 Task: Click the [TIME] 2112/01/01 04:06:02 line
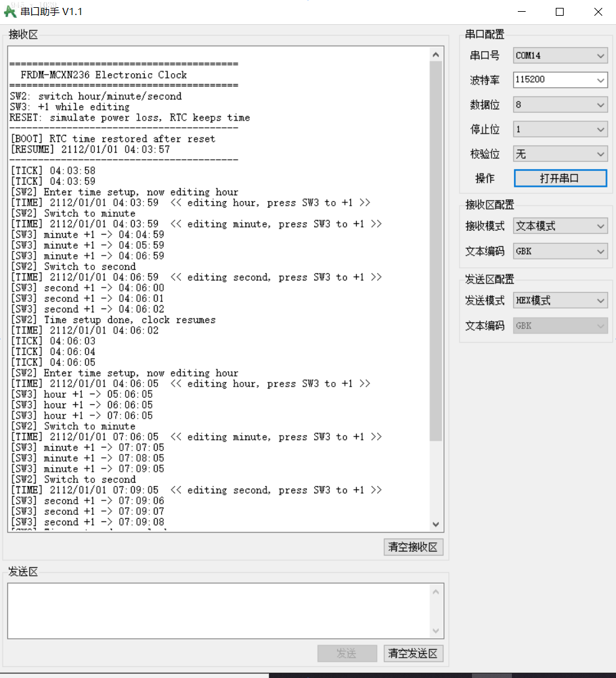coord(84,330)
